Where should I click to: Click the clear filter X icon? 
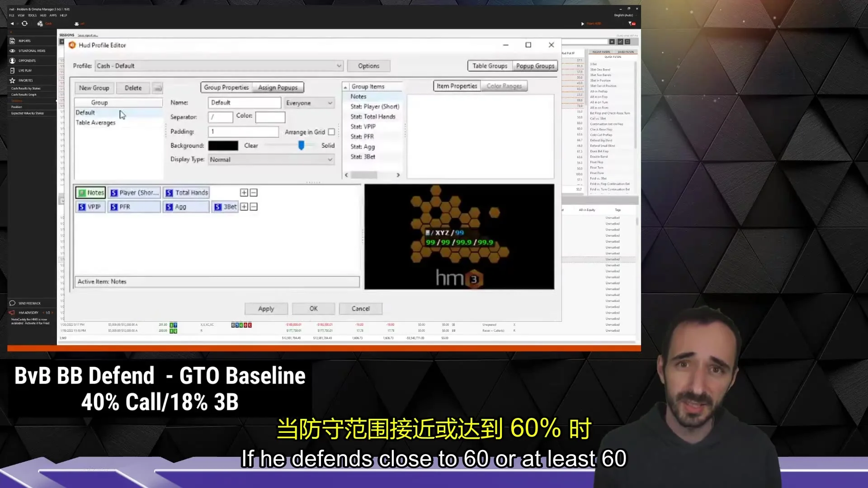612,42
